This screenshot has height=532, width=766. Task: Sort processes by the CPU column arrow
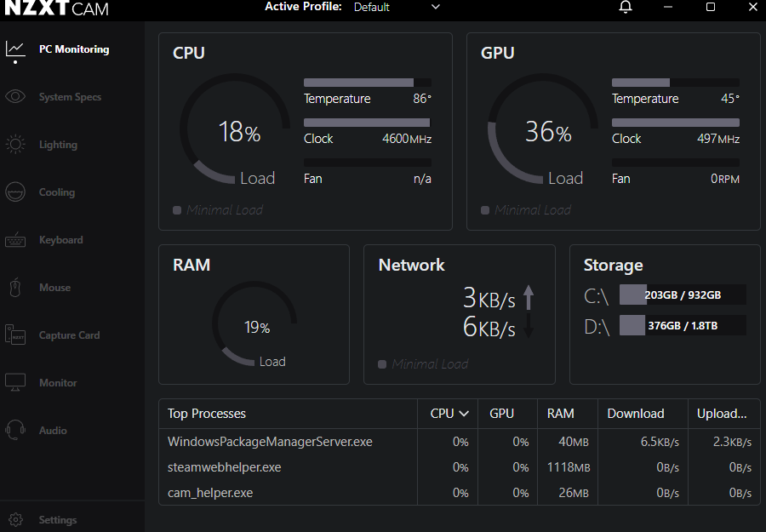[464, 414]
